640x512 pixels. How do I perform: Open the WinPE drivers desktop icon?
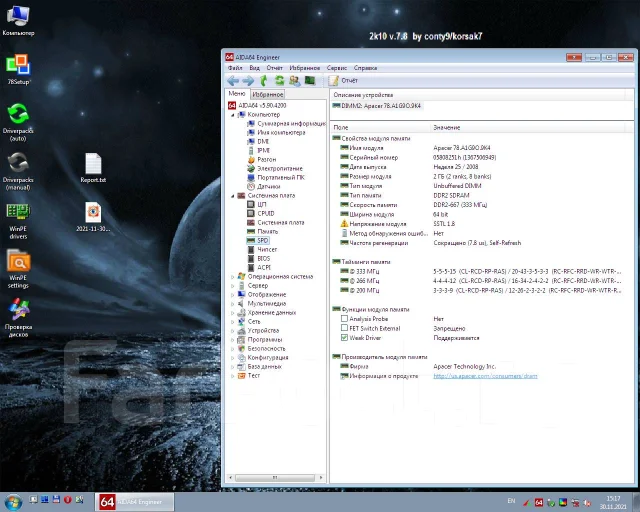(x=18, y=221)
